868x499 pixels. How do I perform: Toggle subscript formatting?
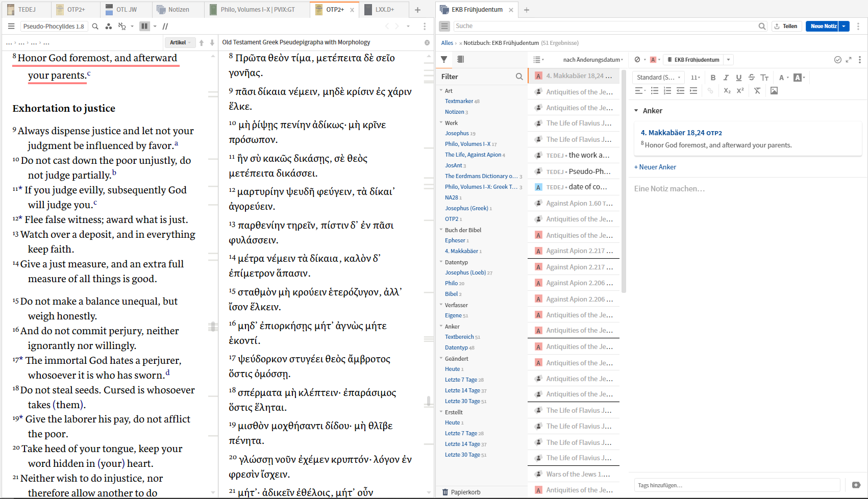(x=727, y=91)
